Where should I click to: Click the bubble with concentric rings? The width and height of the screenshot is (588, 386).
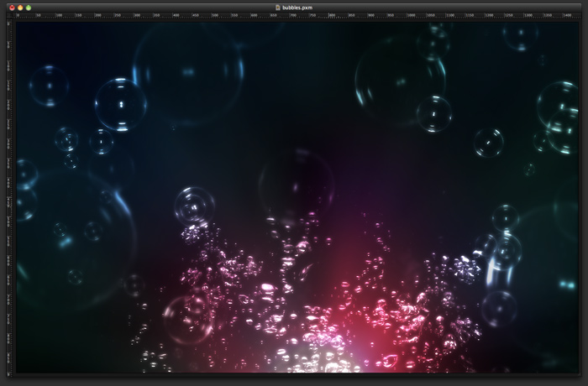[x=194, y=204]
